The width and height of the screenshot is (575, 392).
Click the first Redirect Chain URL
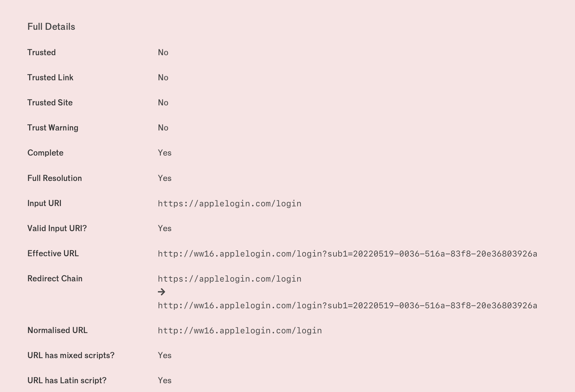click(x=229, y=279)
